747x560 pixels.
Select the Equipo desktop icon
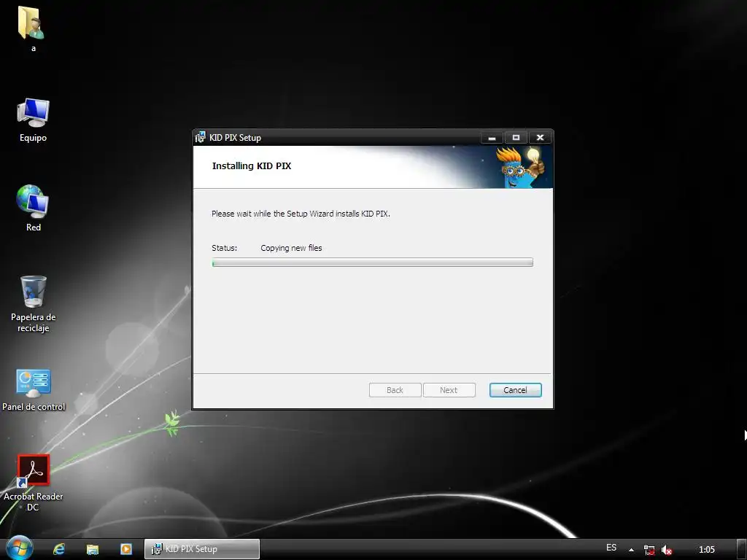[x=33, y=120]
